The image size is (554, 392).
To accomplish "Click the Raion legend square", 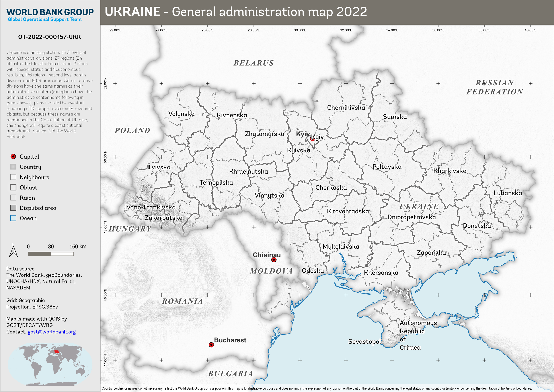I will click(13, 198).
